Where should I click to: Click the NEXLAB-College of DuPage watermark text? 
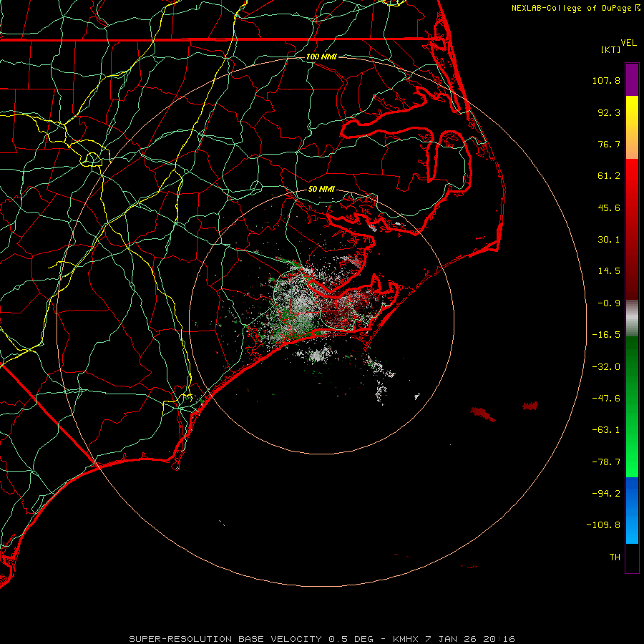pos(571,8)
